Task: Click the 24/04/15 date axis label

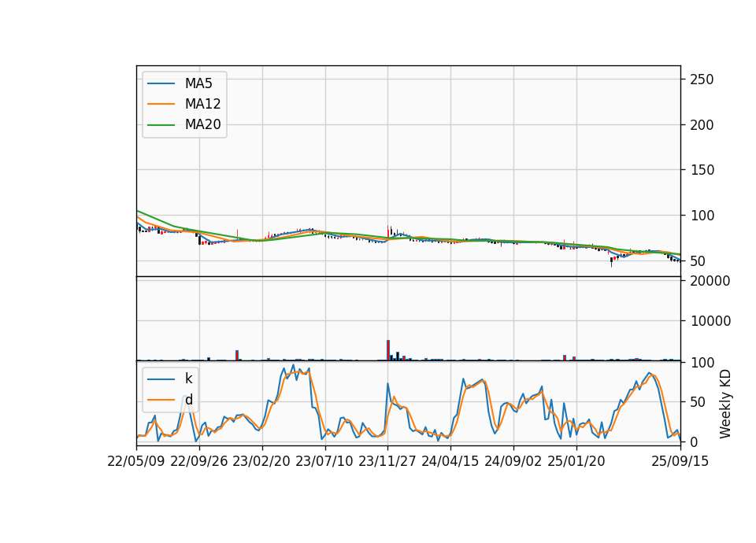Action: (x=450, y=461)
